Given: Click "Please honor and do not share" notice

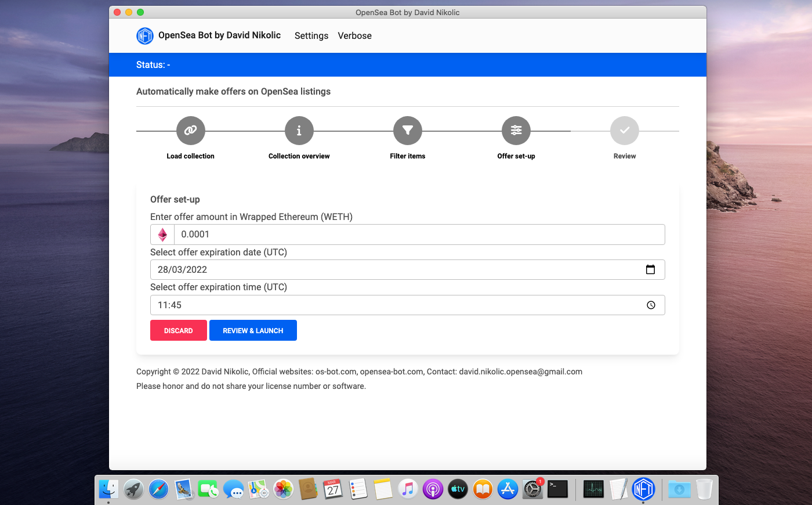Looking at the screenshot, I should [x=251, y=386].
